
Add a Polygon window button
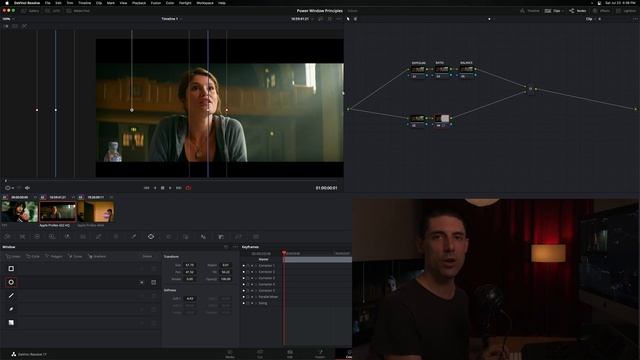[x=54, y=256]
